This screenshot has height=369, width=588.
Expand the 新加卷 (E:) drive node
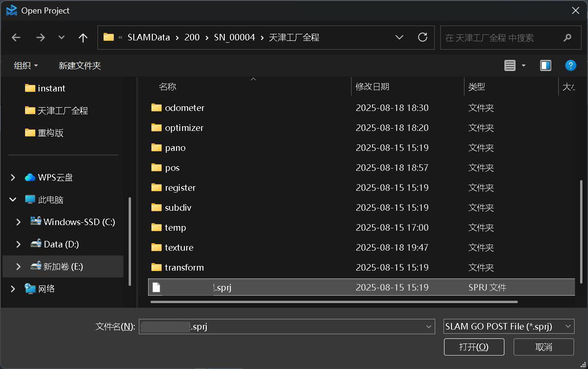pyautogui.click(x=19, y=266)
